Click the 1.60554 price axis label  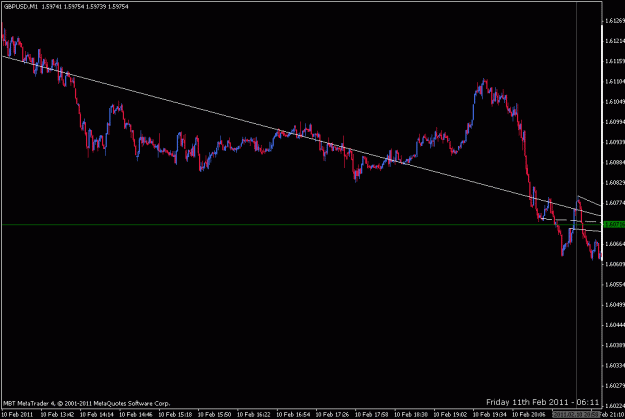click(x=615, y=284)
